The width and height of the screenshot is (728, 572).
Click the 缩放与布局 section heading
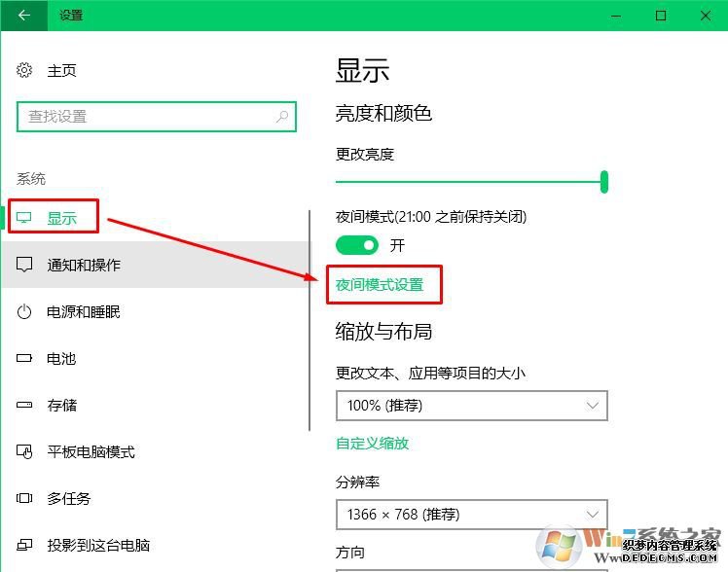(x=384, y=331)
